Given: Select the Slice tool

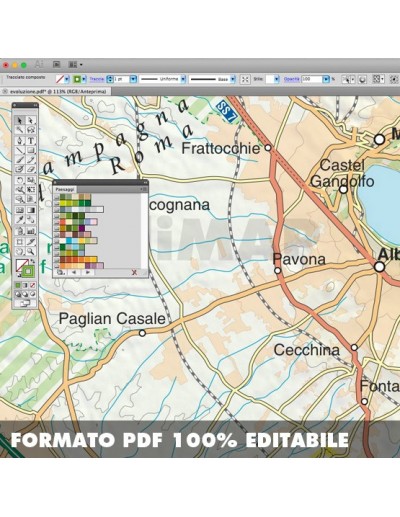Looking at the screenshot, I should click(31, 241).
